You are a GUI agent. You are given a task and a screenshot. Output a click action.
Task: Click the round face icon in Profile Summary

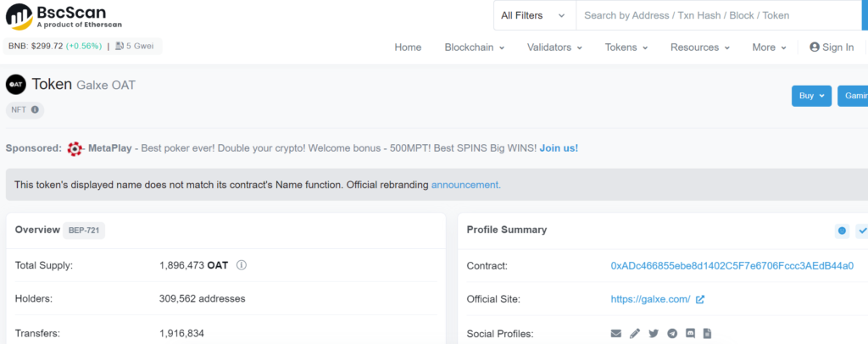[x=842, y=230]
